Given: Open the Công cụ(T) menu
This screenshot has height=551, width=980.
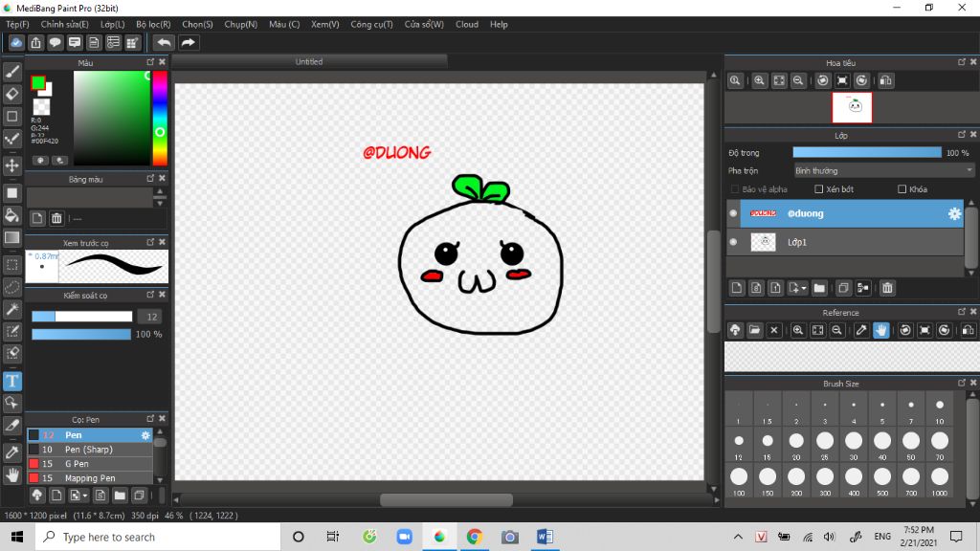Looking at the screenshot, I should 372,24.
